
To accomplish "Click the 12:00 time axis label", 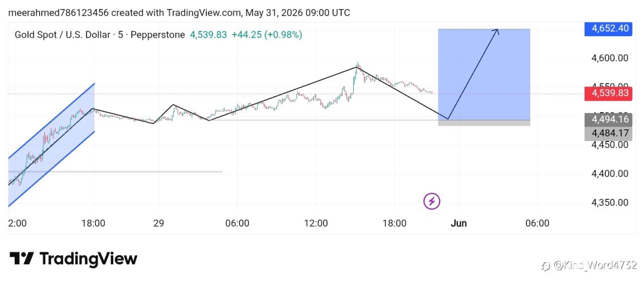I will (x=315, y=223).
